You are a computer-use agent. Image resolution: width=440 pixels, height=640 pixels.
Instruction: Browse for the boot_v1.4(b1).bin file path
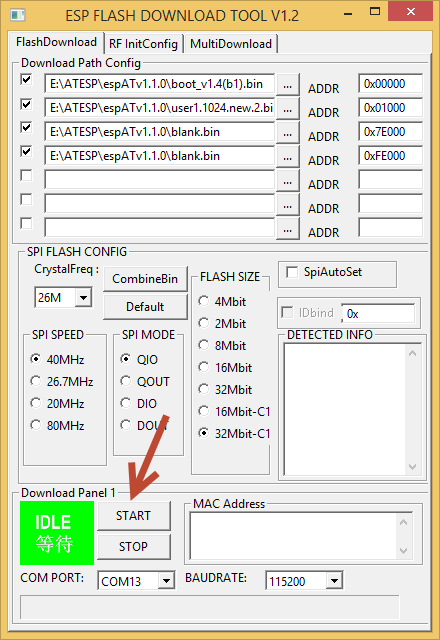point(288,84)
